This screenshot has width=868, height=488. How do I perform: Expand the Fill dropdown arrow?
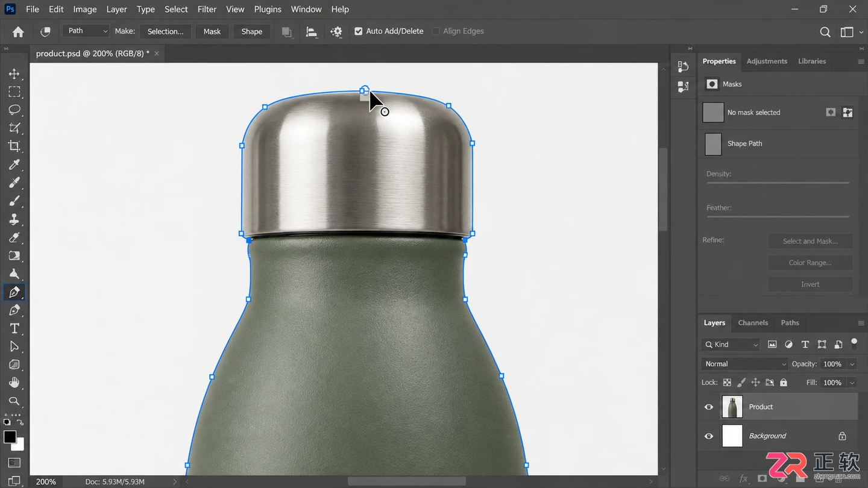[852, 383]
